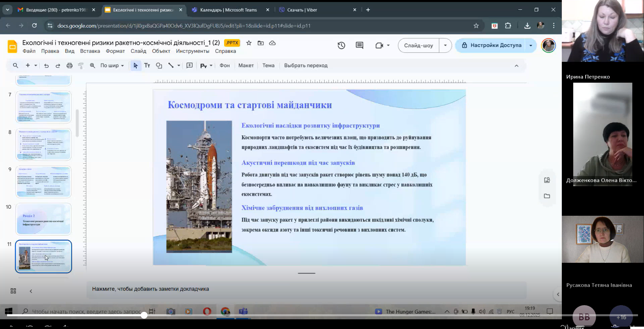Click the print icon in toolbar
This screenshot has width=644, height=329.
coord(69,66)
